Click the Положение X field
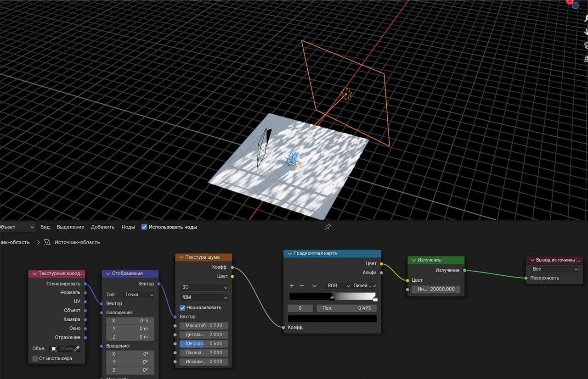The width and height of the screenshot is (588, 379). pyautogui.click(x=130, y=321)
